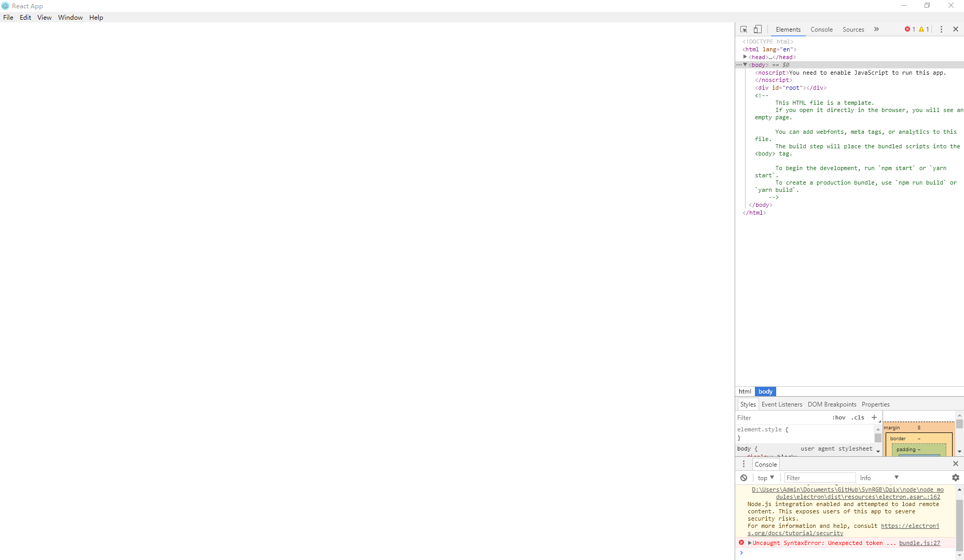The width and height of the screenshot is (964, 560).
Task: Show hidden panels via the overflow chevron
Action: 876,30
